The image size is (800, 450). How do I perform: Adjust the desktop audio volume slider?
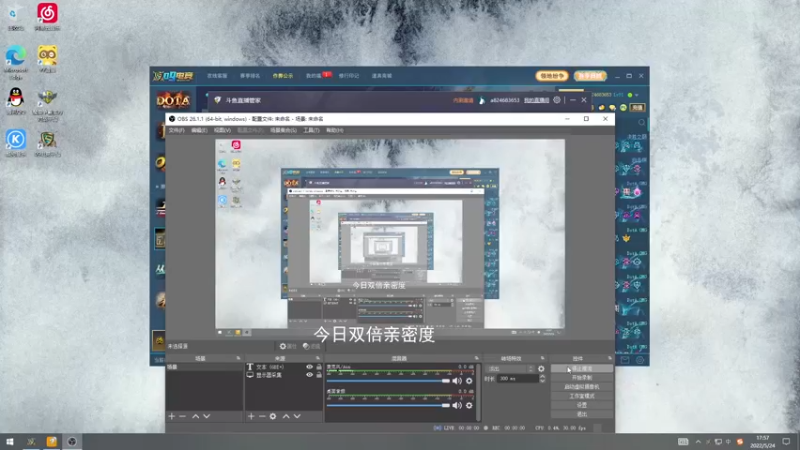point(388,406)
